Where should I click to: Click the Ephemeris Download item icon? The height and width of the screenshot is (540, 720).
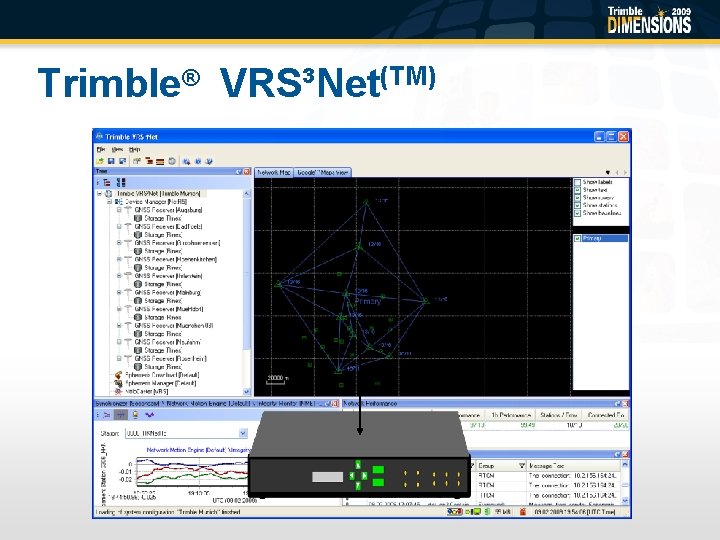coord(118,375)
